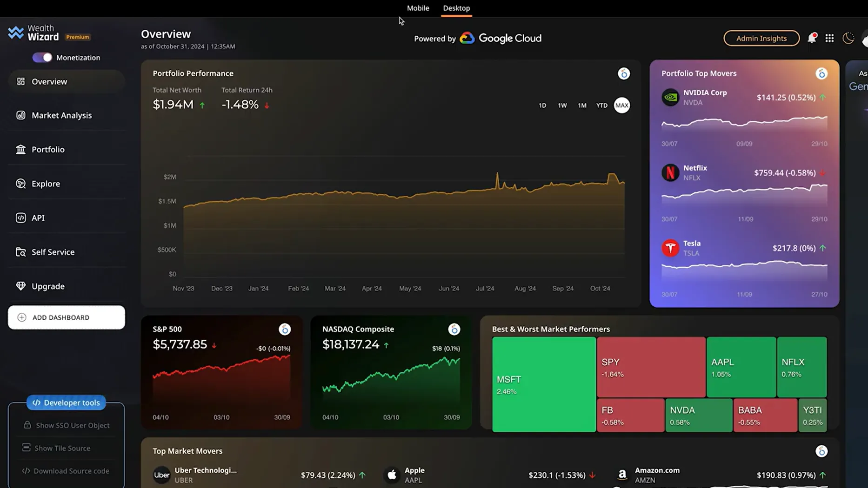
Task: Go to the Portfolio menu item
Action: coord(67,149)
